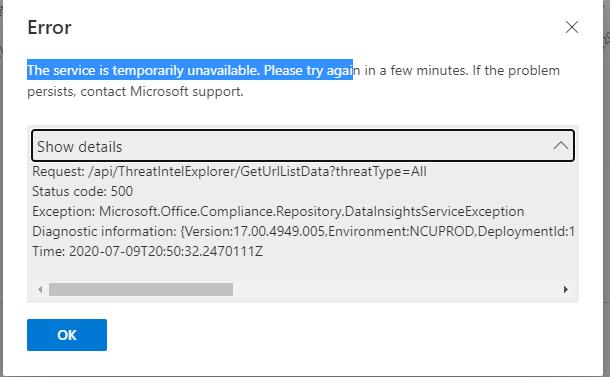
Task: Click the Version 17.00.4949.005 text
Action: pyautogui.click(x=255, y=231)
